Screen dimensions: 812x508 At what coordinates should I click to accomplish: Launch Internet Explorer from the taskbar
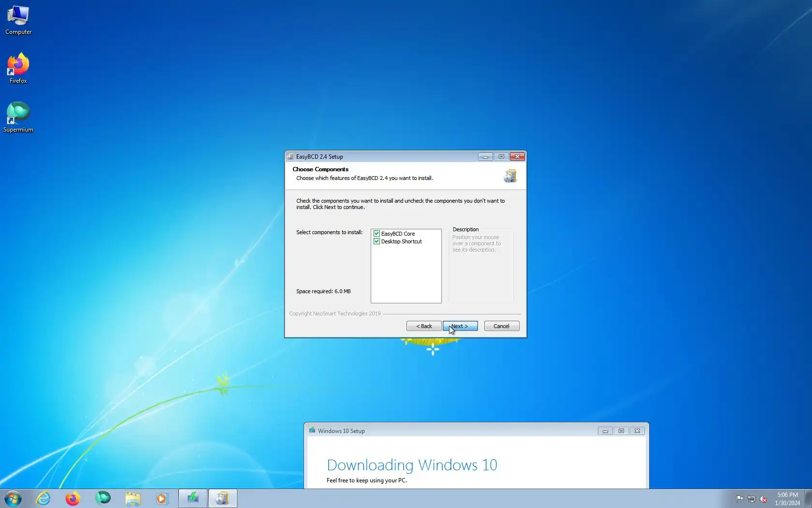tap(43, 498)
